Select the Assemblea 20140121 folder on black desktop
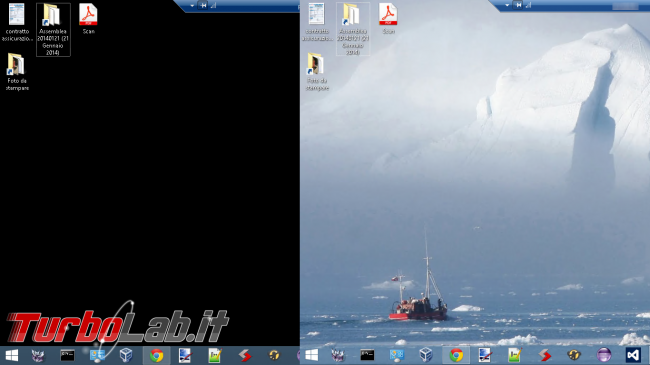The width and height of the screenshot is (650, 365). coord(53,29)
